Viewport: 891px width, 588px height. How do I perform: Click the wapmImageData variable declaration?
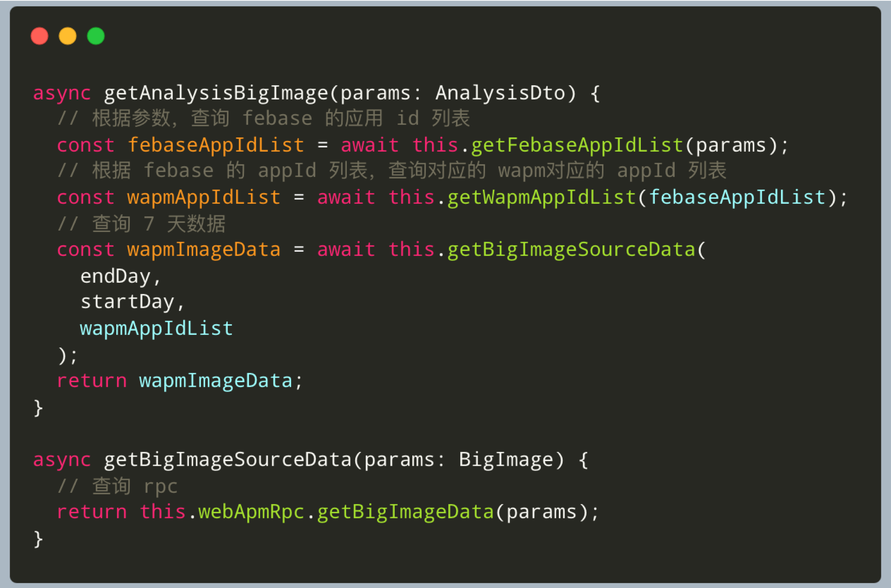(204, 250)
